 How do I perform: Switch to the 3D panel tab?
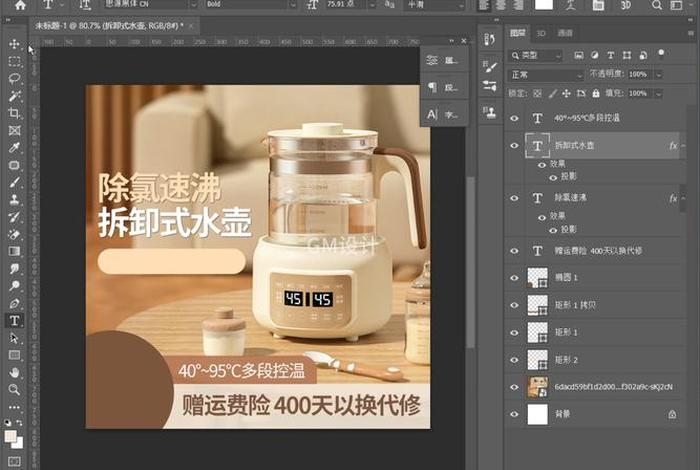point(542,32)
